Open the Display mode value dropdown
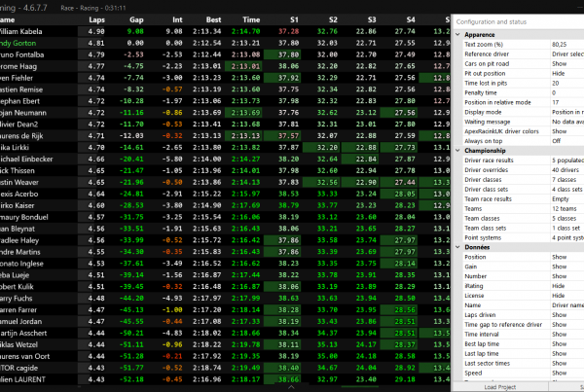Image resolution: width=584 pixels, height=392 pixels. [566, 111]
